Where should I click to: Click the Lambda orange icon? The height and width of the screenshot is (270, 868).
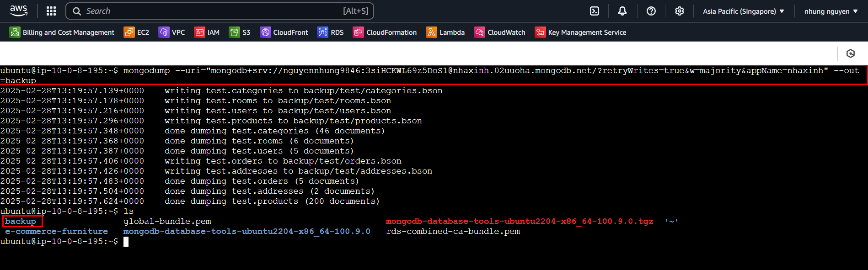coord(431,32)
